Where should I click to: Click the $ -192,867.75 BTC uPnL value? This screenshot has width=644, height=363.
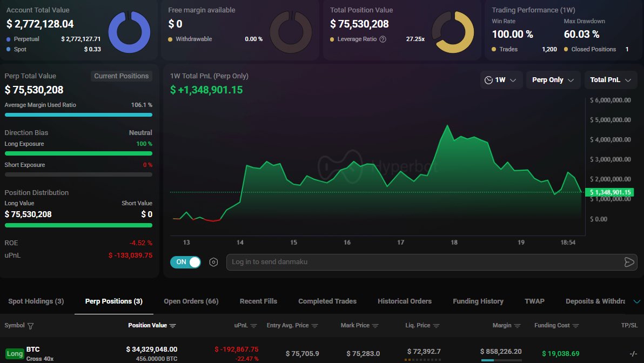point(237,349)
